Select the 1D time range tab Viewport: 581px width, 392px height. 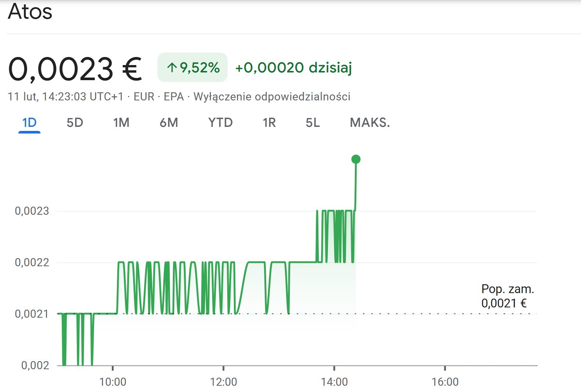click(x=29, y=122)
